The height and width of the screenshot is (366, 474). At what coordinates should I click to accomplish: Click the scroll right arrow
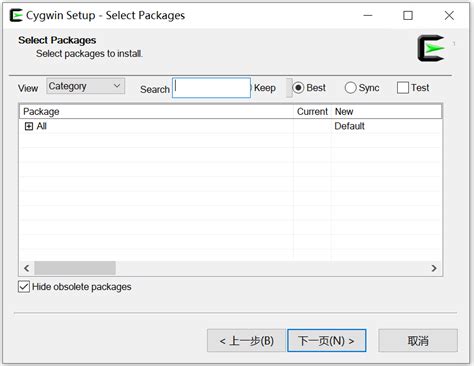click(434, 268)
